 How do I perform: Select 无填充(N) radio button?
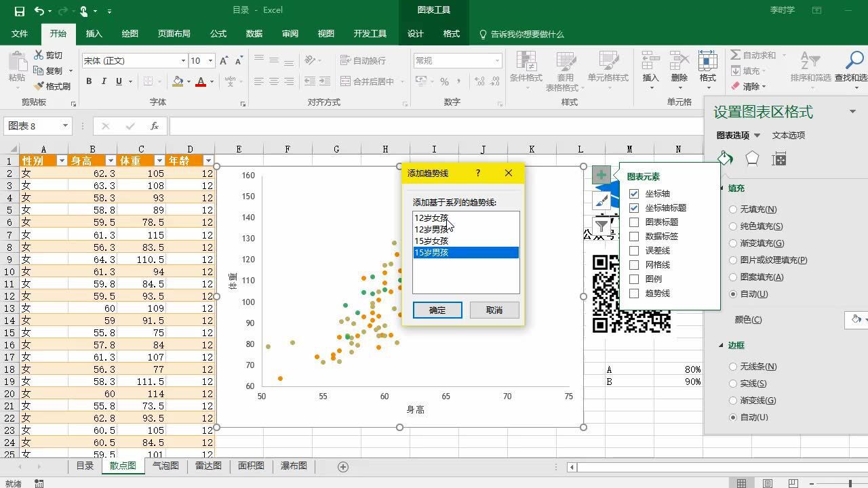pyautogui.click(x=733, y=209)
